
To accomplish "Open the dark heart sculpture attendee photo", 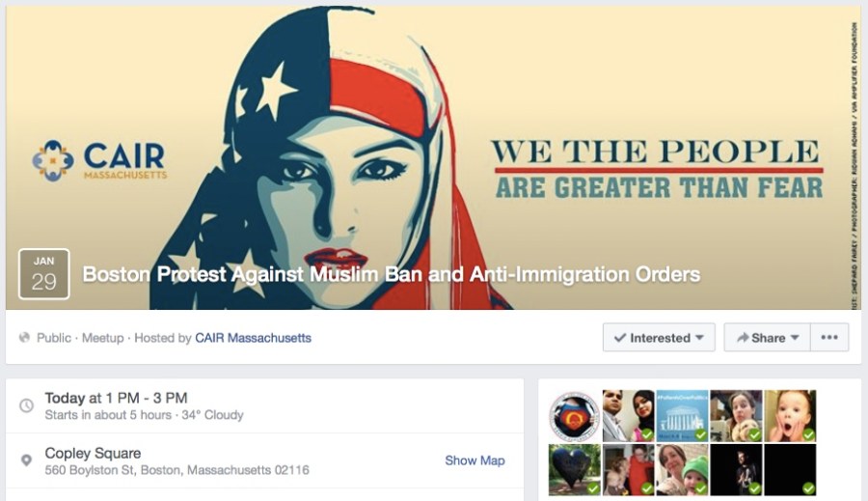I will pyautogui.click(x=574, y=469).
